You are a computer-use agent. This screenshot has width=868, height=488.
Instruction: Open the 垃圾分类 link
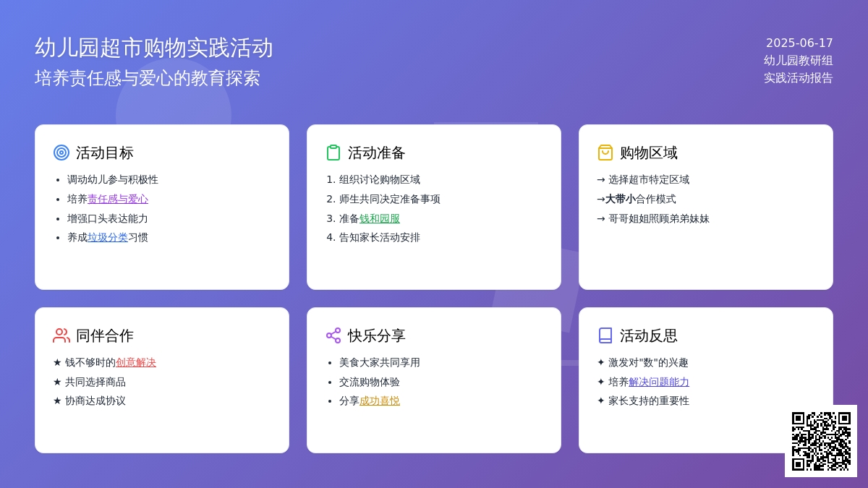click(x=108, y=237)
